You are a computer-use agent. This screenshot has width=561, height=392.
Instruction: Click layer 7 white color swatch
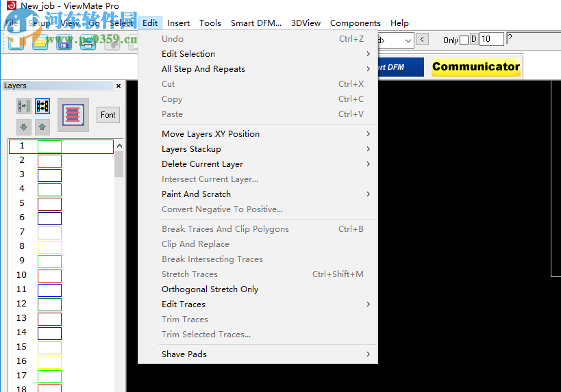point(49,233)
